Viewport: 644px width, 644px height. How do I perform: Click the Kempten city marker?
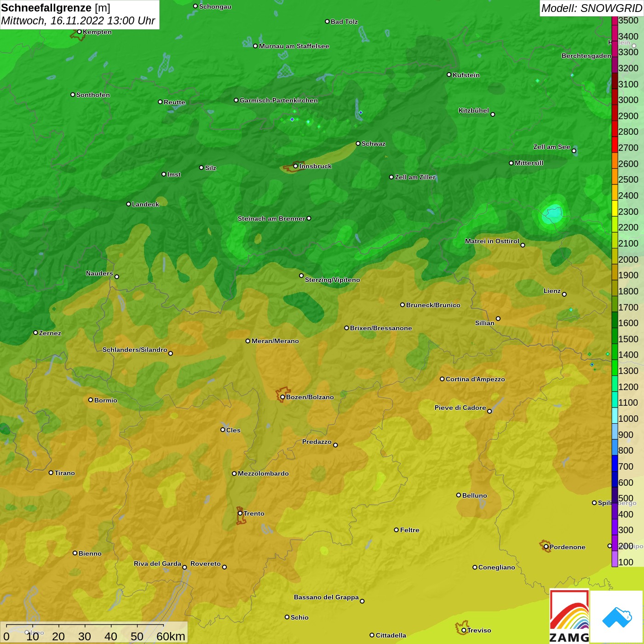click(80, 32)
